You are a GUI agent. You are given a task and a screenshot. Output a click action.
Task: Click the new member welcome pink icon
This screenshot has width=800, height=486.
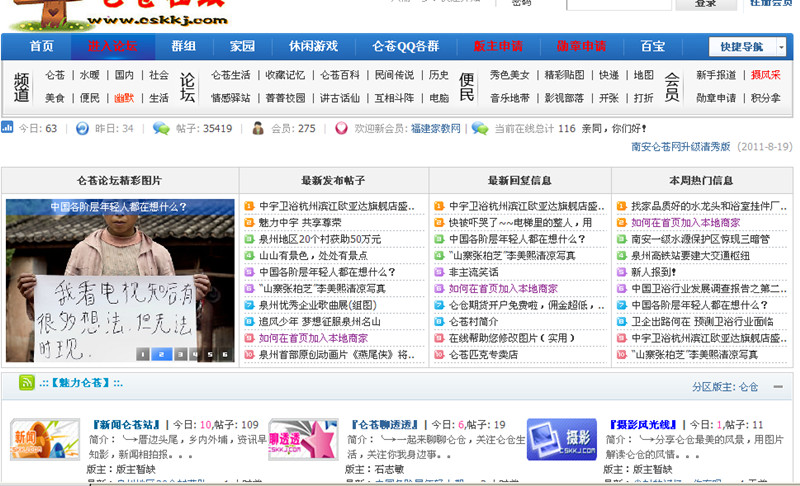341,129
